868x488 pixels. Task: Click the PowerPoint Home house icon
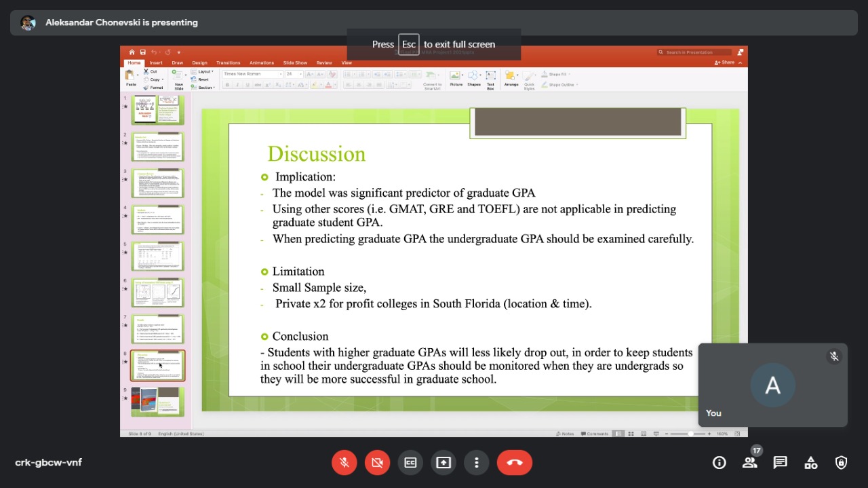point(133,52)
